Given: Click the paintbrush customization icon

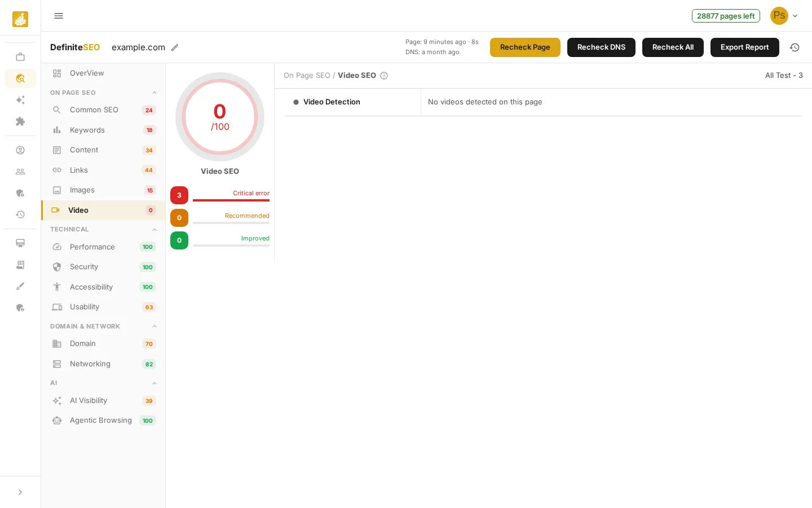Looking at the screenshot, I should [20, 286].
